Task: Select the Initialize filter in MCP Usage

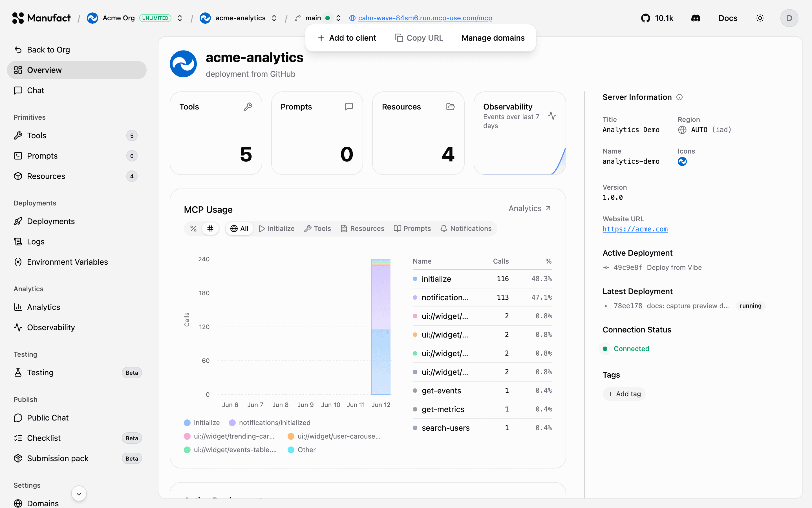Action: coord(277,229)
